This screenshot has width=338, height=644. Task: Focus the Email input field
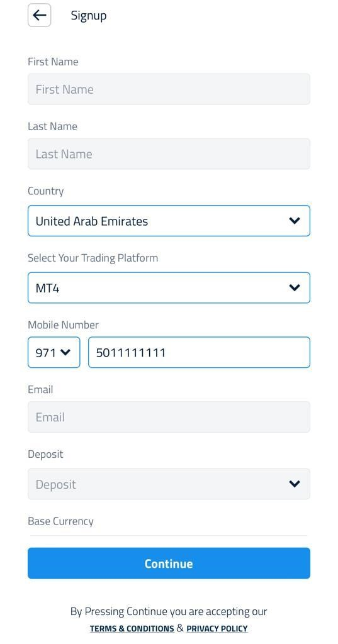pyautogui.click(x=169, y=417)
